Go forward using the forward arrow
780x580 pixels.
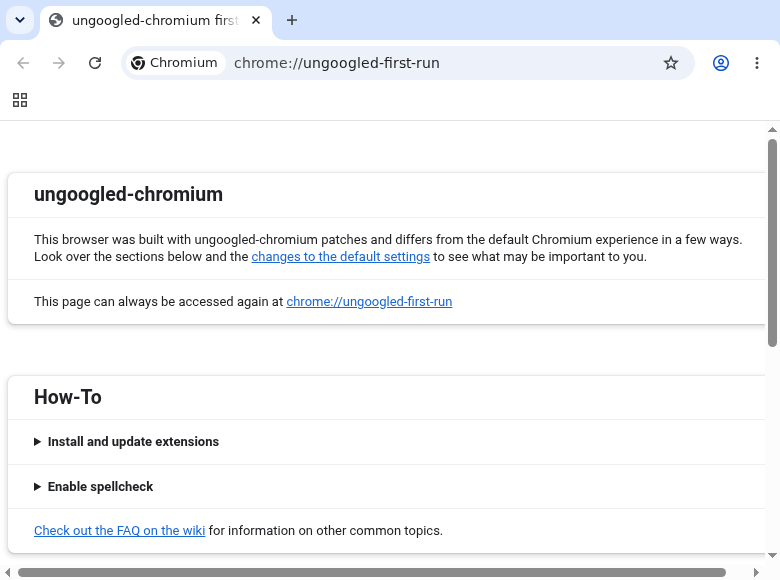click(x=59, y=63)
